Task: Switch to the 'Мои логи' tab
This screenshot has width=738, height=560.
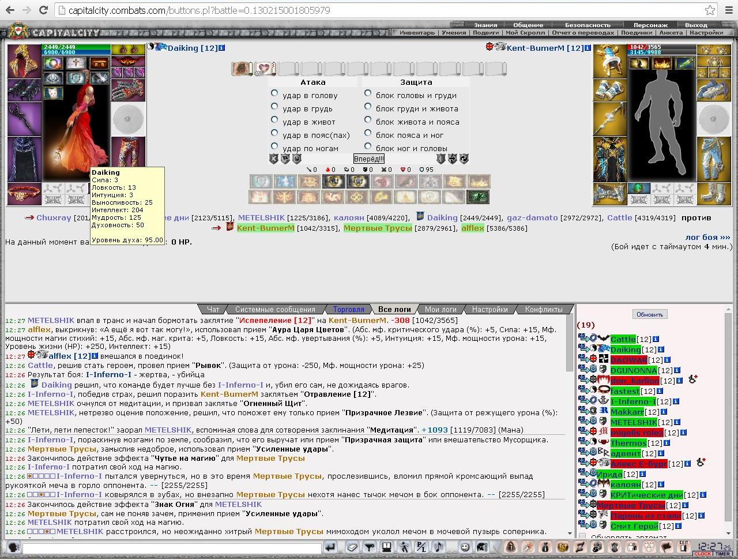Action: (x=440, y=310)
